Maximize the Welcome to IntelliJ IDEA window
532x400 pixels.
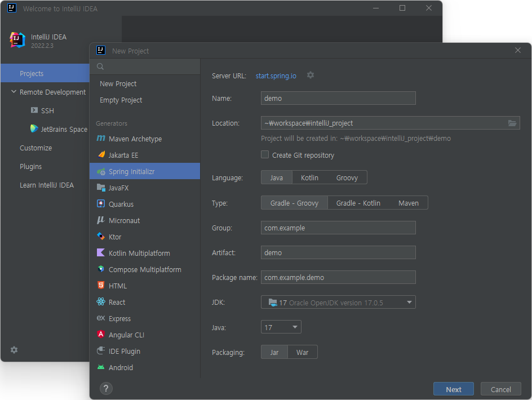(402, 8)
